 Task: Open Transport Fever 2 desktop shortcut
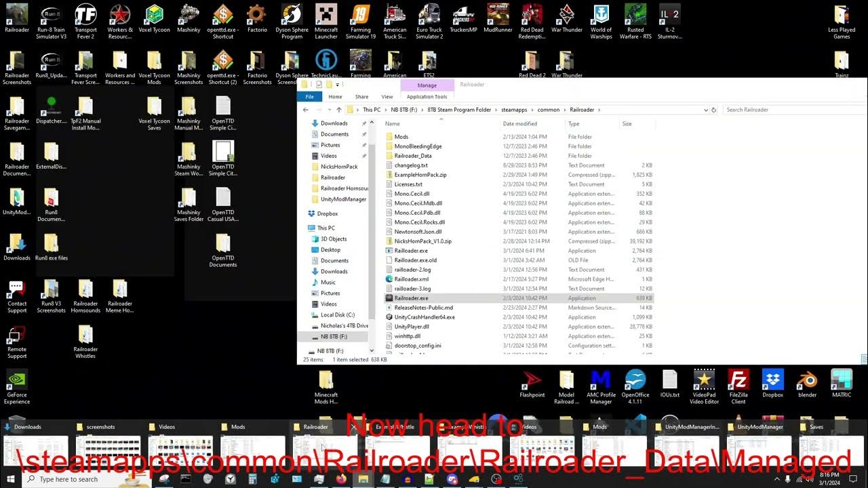click(x=85, y=21)
